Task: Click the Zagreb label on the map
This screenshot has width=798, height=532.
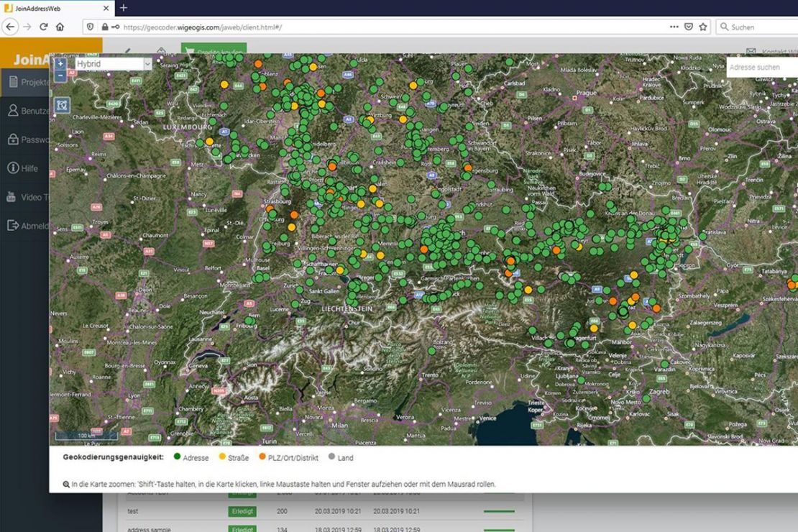Action: pyautogui.click(x=659, y=392)
